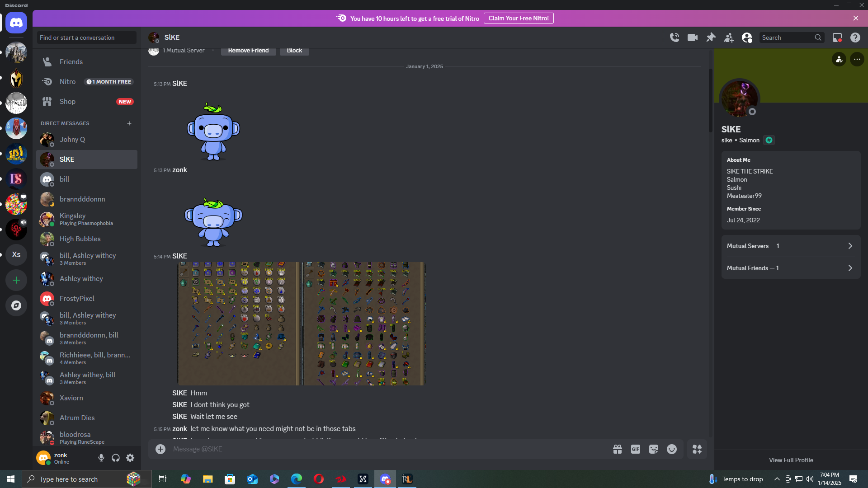Expand Mutual Servers section
Viewport: 868px width, 488px height.
791,246
